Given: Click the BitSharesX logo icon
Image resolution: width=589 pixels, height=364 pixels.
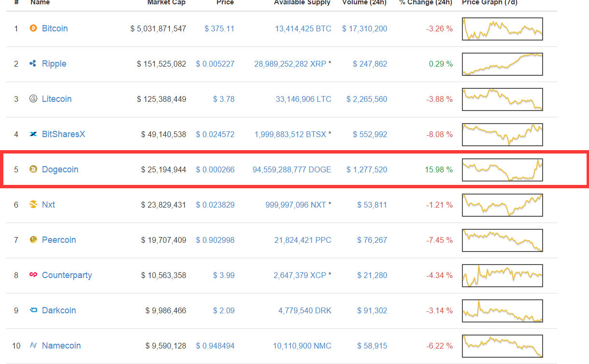Looking at the screenshot, I should [33, 134].
